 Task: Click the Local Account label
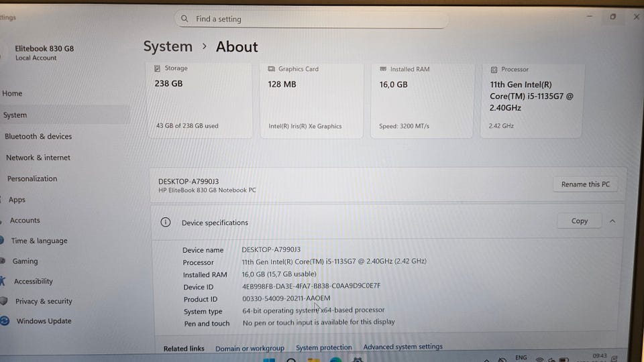pos(36,58)
